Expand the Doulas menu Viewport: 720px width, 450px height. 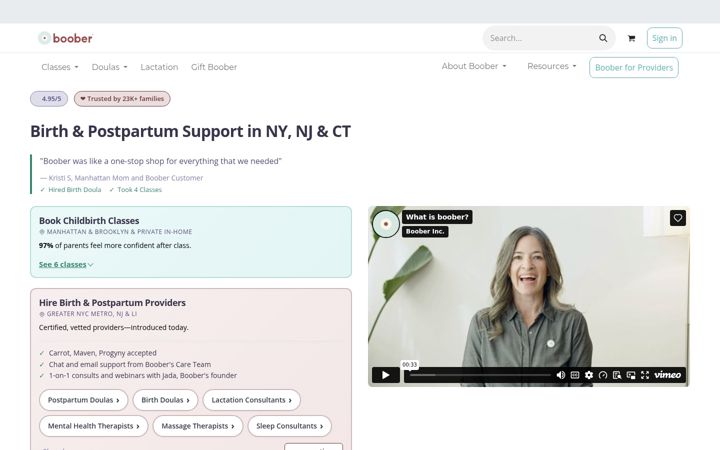109,67
